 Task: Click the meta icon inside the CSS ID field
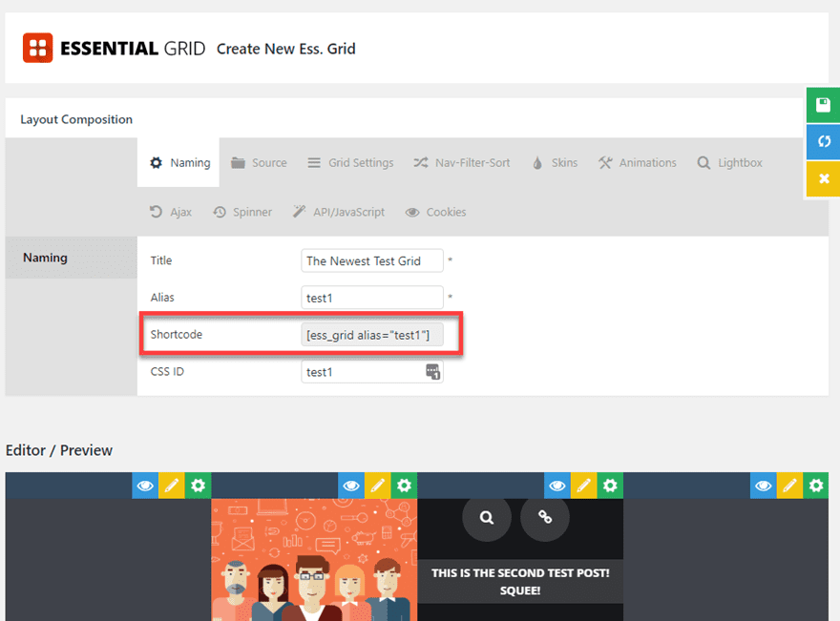431,371
